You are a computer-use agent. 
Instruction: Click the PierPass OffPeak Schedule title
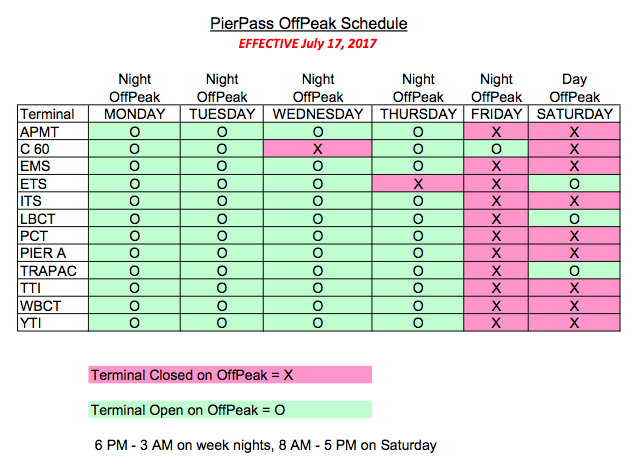[309, 23]
